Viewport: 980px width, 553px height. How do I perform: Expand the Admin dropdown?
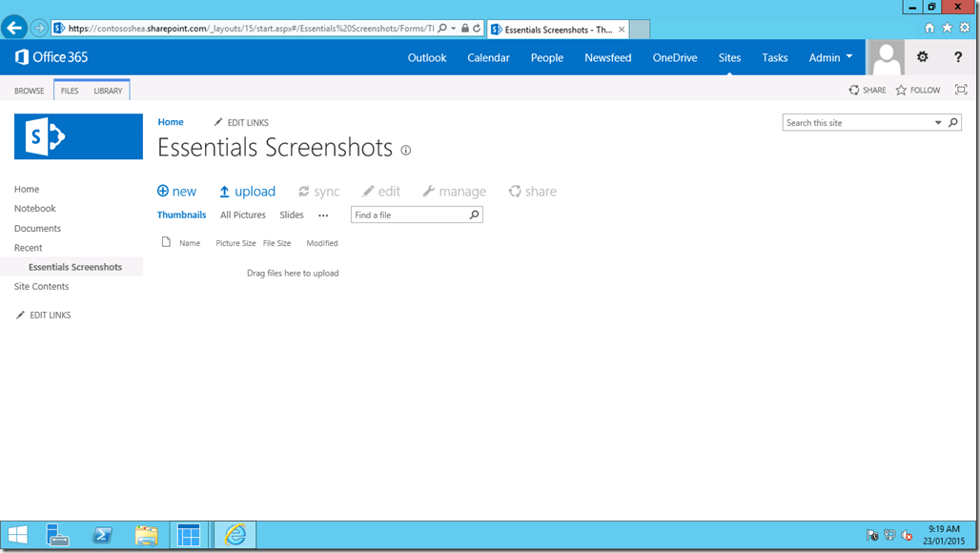pyautogui.click(x=828, y=57)
